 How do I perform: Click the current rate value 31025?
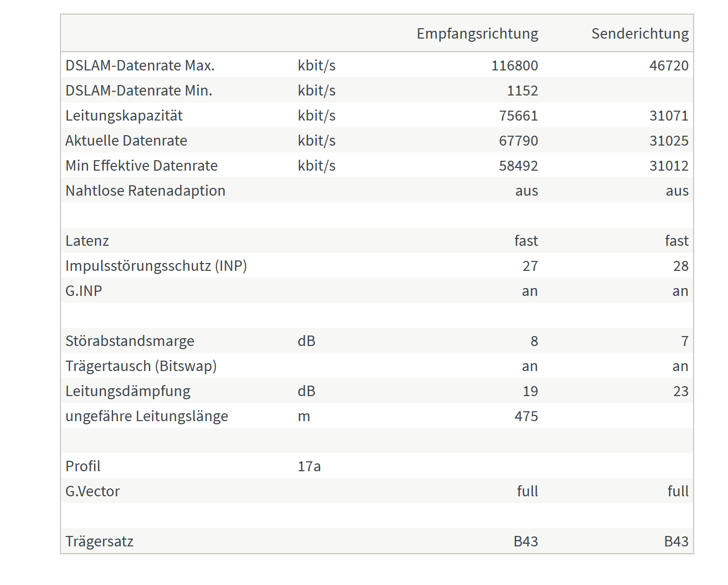(669, 140)
